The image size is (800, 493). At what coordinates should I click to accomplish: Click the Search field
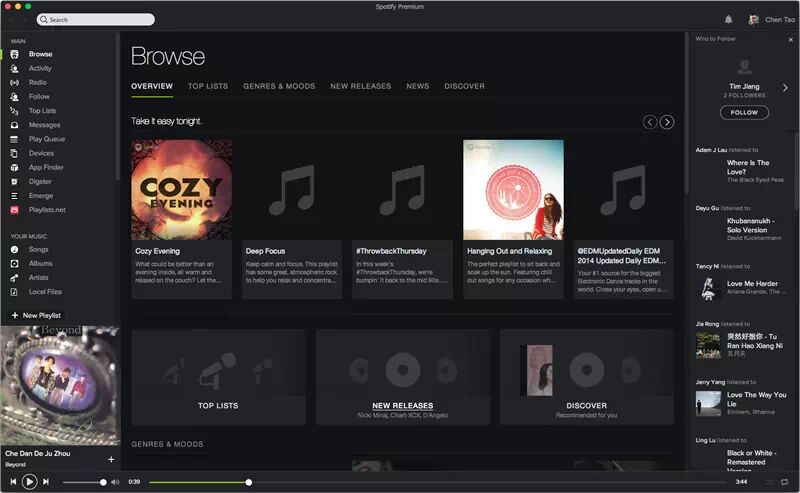(95, 19)
